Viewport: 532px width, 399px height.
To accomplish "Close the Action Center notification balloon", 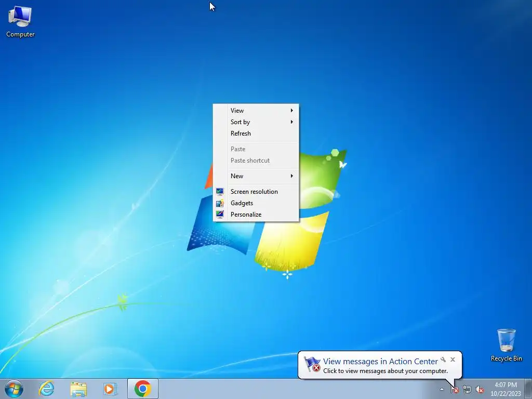I will tap(453, 360).
